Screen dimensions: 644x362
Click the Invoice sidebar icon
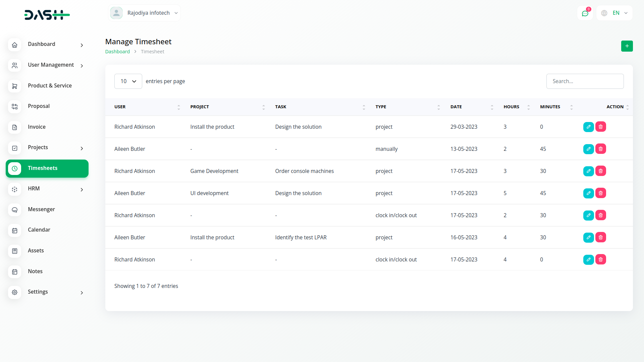(x=15, y=127)
